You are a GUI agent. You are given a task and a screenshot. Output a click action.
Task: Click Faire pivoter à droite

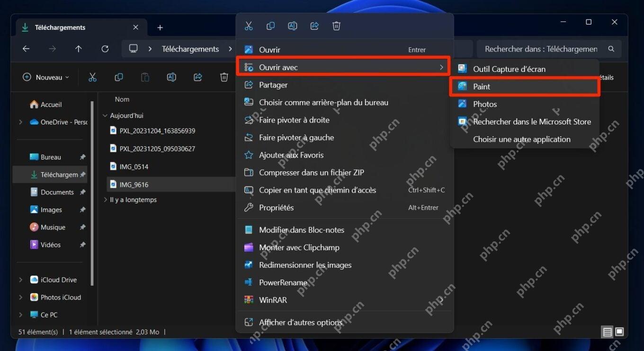345,120
